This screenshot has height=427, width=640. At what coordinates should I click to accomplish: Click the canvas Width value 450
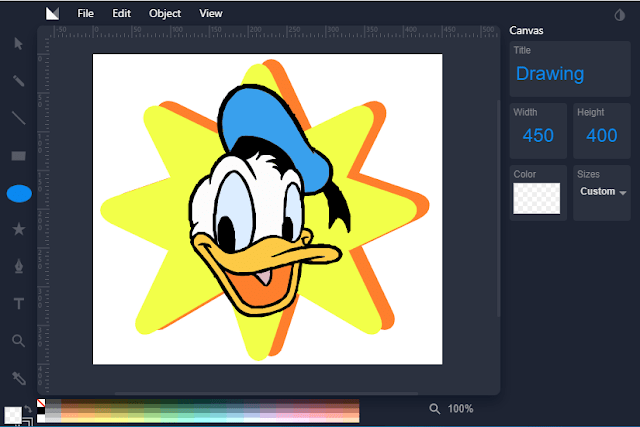pos(538,135)
